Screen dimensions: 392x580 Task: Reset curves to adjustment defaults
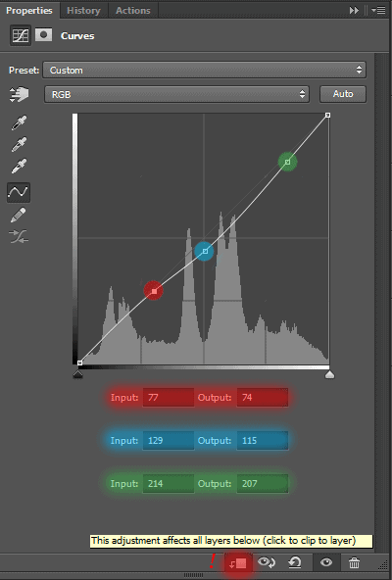coord(295,562)
